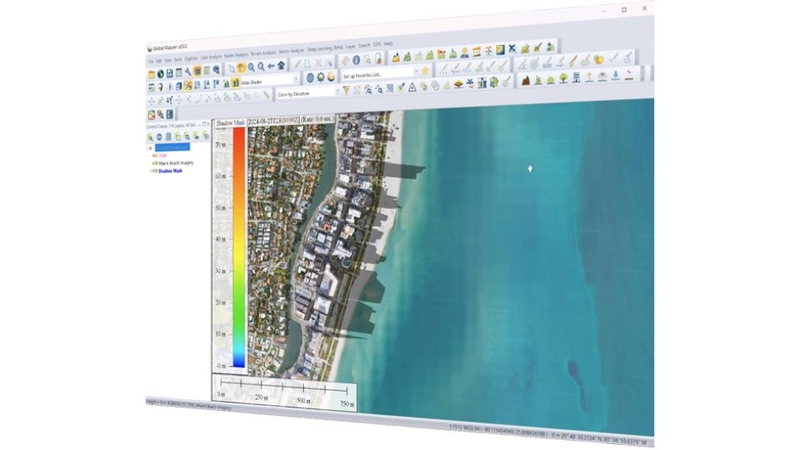The width and height of the screenshot is (800, 450).
Task: Open the Set up Favorites List dropdown
Action: tap(380, 74)
